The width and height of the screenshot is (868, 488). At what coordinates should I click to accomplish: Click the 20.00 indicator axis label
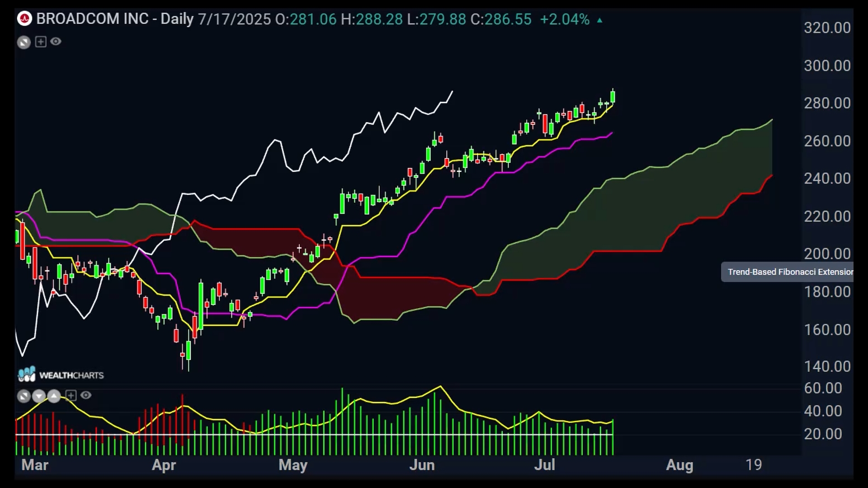[x=823, y=434]
